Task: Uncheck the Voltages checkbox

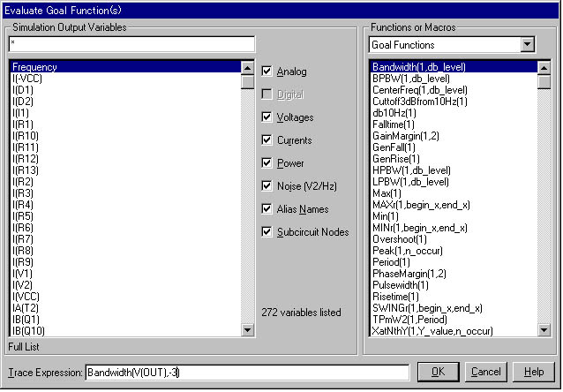Action: pyautogui.click(x=267, y=117)
